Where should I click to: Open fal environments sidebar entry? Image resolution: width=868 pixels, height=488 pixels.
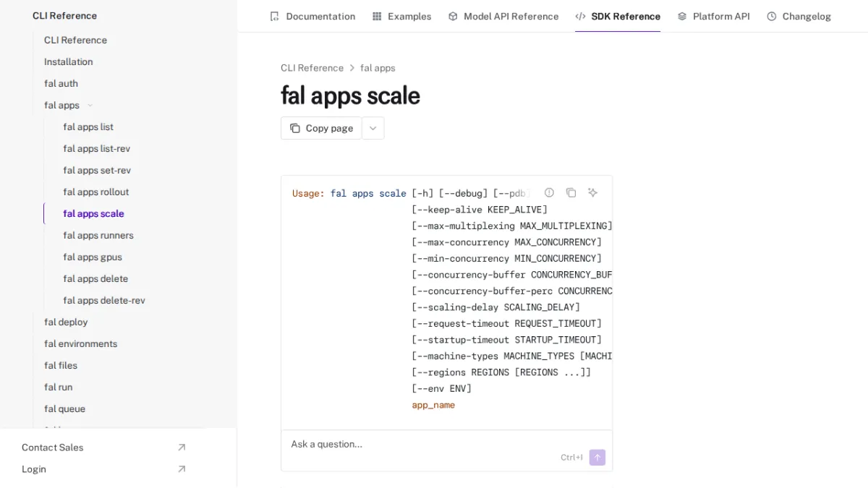(80, 343)
